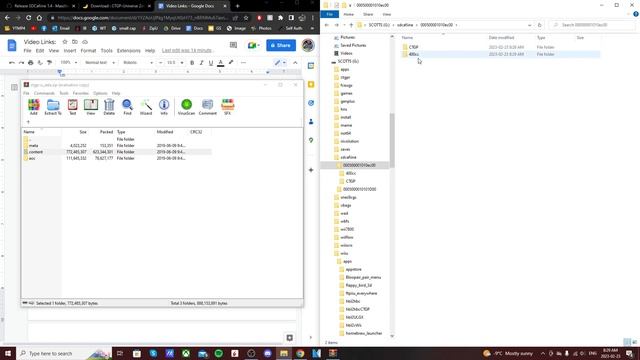The image size is (640, 360).
Task: Click WinRAR Info icon
Action: pos(164,107)
